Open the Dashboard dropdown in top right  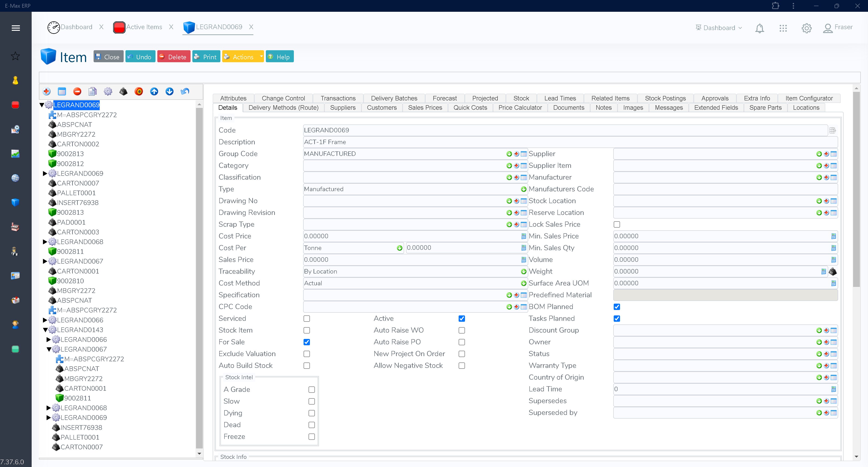[719, 28]
